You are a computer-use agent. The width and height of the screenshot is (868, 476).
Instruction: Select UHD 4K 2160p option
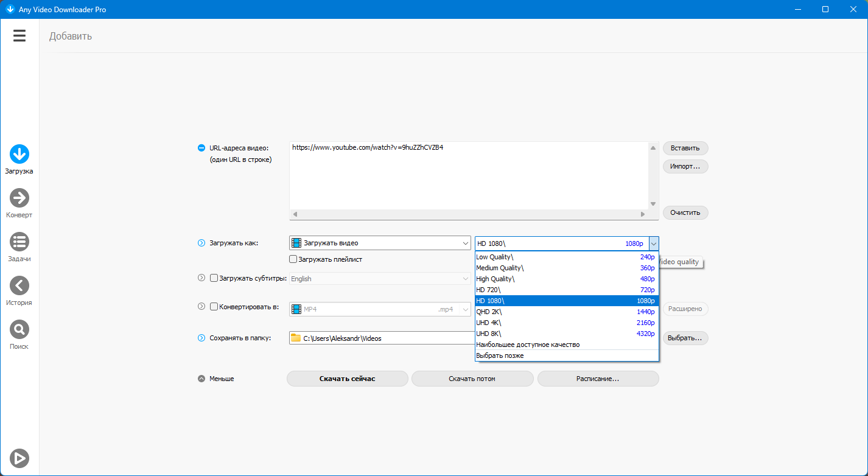567,323
